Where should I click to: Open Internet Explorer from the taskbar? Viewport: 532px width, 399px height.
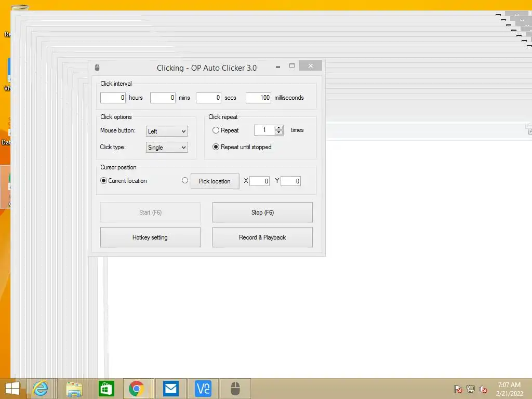tap(40, 389)
